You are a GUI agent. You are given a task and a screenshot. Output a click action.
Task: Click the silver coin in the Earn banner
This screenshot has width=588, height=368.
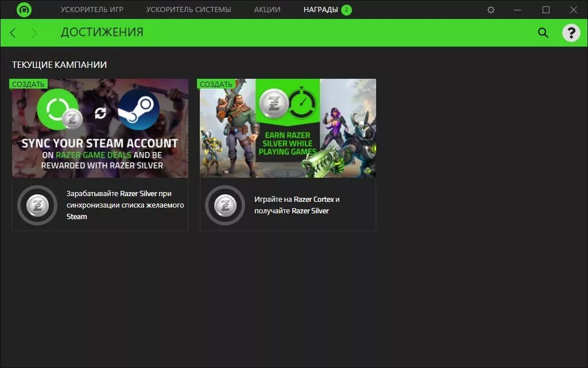click(274, 103)
